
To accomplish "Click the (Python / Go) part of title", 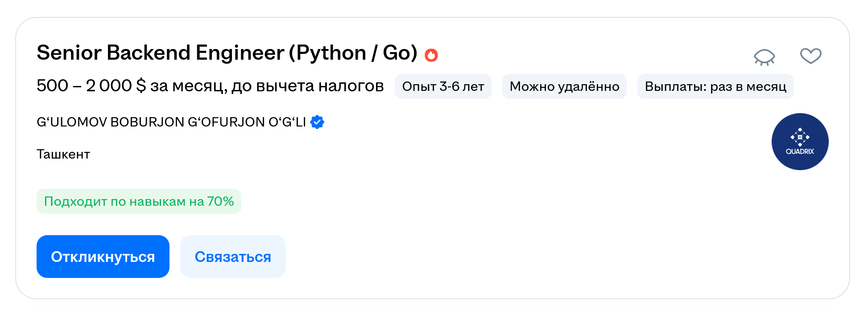I will click(353, 53).
